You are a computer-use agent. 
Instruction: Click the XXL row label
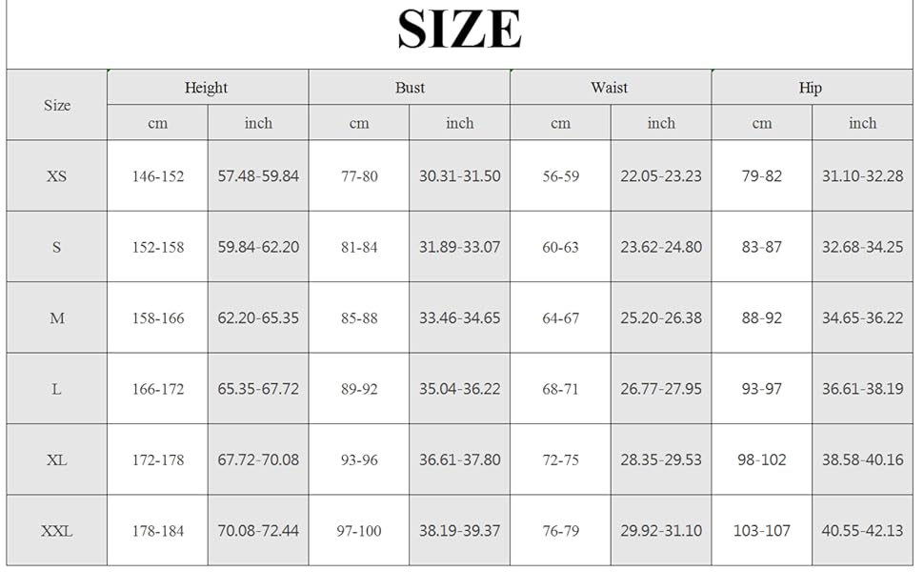point(57,531)
